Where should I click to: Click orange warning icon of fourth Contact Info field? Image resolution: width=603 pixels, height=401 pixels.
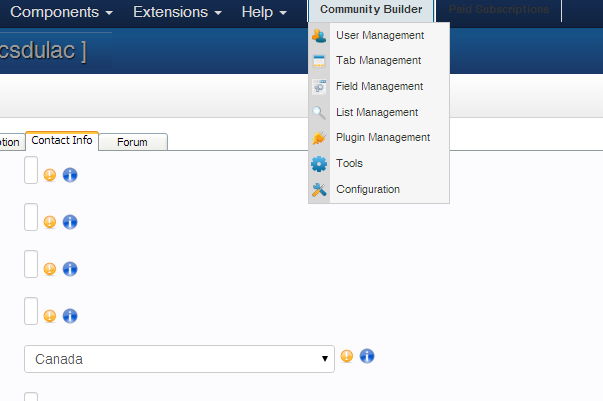[50, 316]
